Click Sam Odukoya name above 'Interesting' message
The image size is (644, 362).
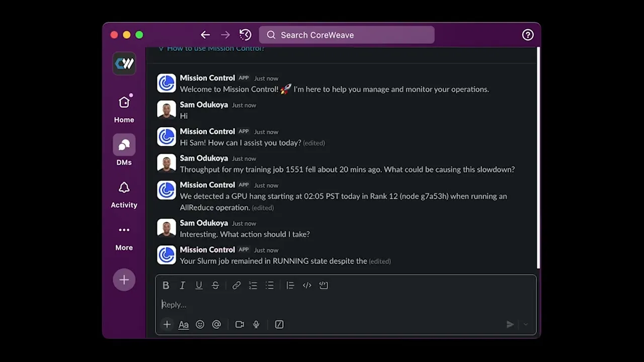204,223
